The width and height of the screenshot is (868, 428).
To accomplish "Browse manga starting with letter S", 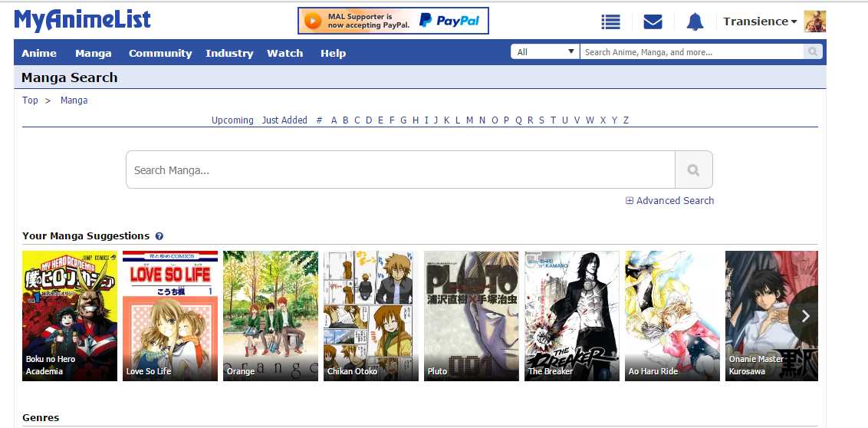I will (x=541, y=120).
